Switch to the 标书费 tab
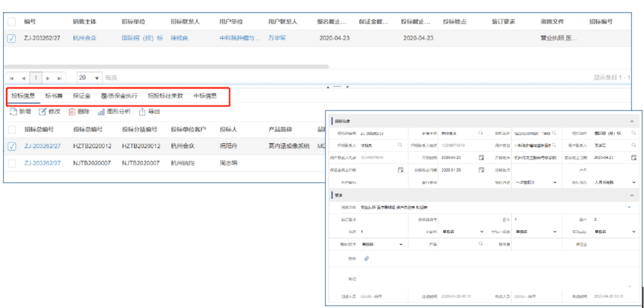The width and height of the screenshot is (644, 308). click(x=54, y=96)
